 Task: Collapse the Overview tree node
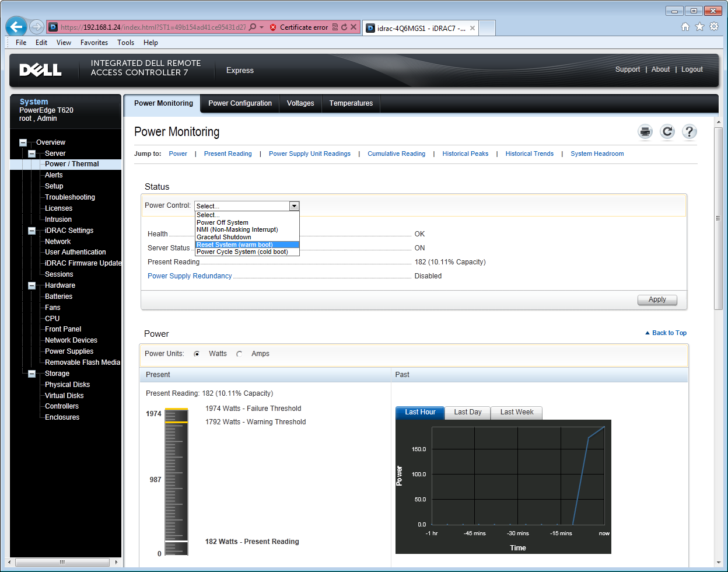coord(23,142)
